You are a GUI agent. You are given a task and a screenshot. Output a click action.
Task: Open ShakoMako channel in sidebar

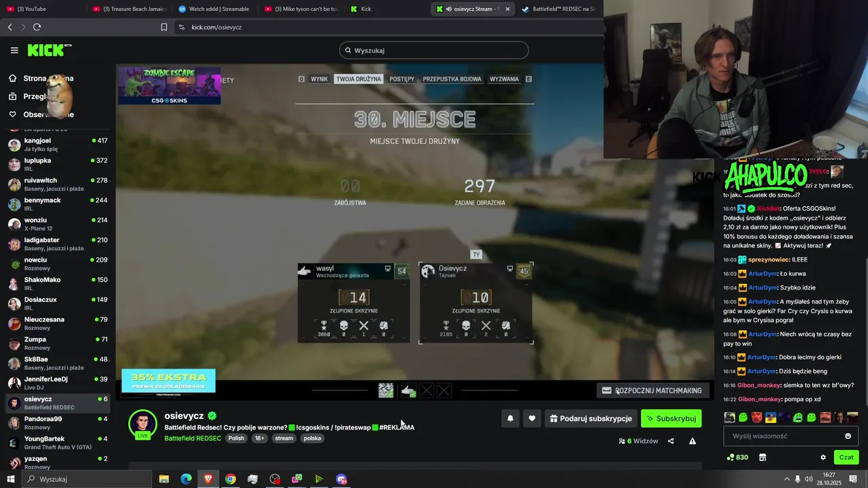point(58,283)
